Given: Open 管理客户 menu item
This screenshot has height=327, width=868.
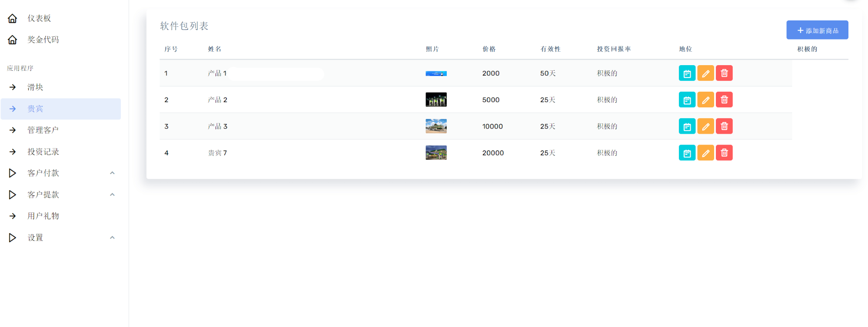Looking at the screenshot, I should (x=43, y=130).
